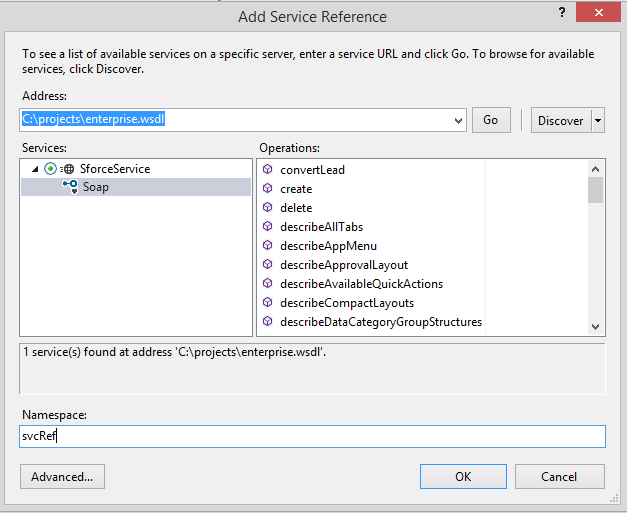This screenshot has height=513, width=627.
Task: Select describeApprovalLayout in the operations list
Action: (x=344, y=265)
